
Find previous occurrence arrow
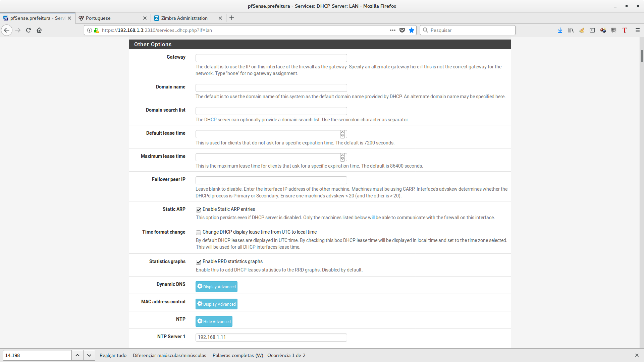click(77, 355)
